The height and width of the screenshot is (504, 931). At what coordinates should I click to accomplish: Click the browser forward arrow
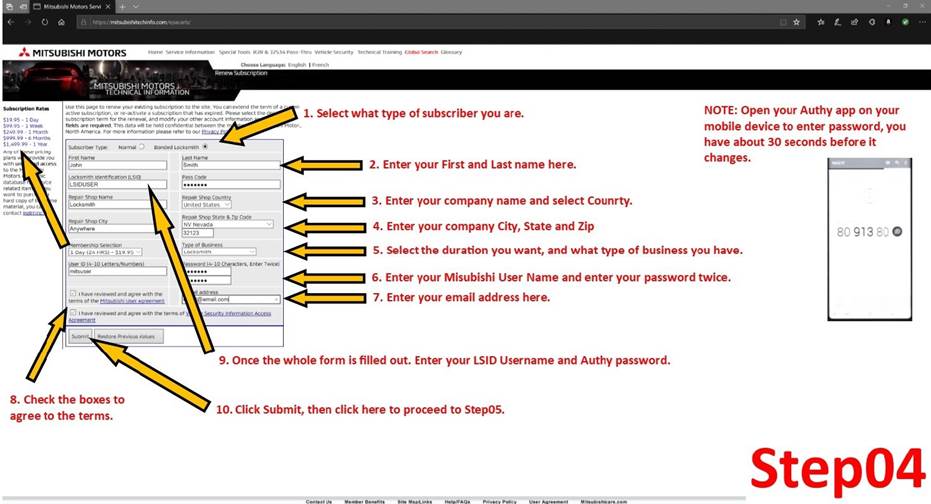(27, 22)
